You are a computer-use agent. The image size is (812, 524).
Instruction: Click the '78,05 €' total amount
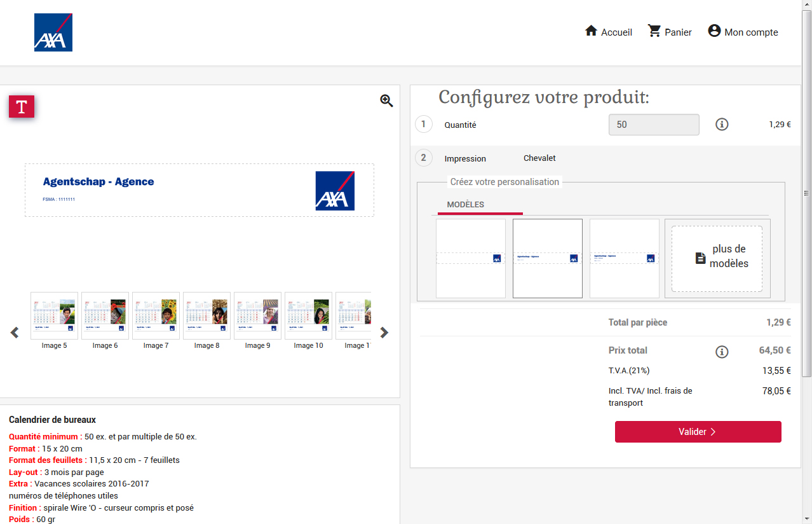point(776,391)
